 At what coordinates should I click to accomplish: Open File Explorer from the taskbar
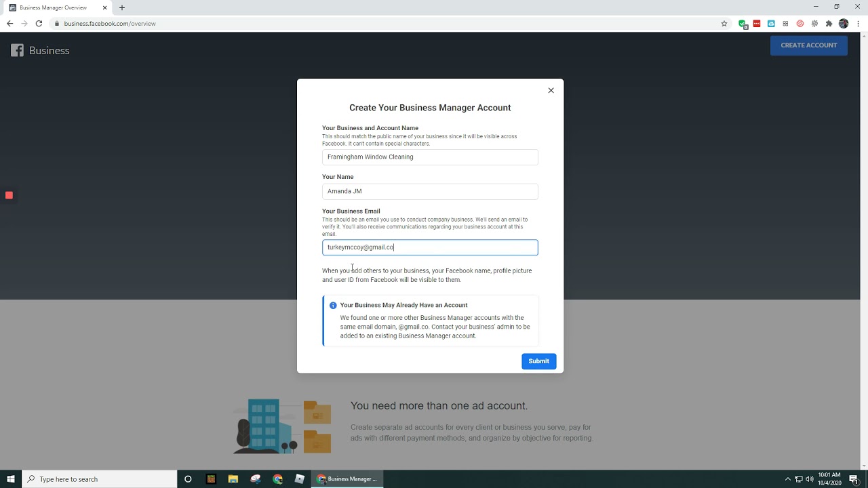point(233,479)
